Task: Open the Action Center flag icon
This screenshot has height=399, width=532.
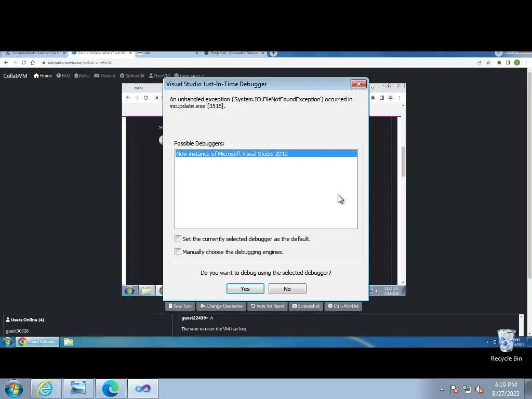Action: point(455,389)
